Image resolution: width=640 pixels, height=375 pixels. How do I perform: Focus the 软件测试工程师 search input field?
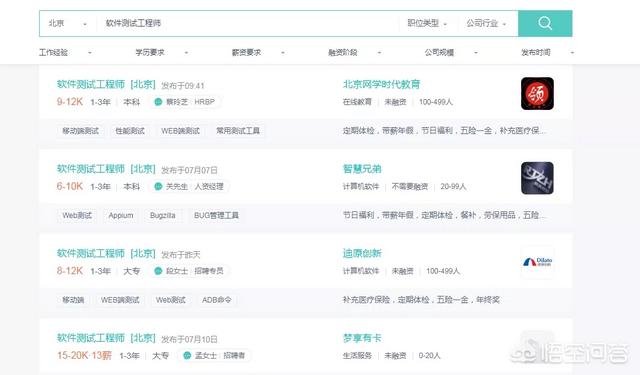coord(249,23)
